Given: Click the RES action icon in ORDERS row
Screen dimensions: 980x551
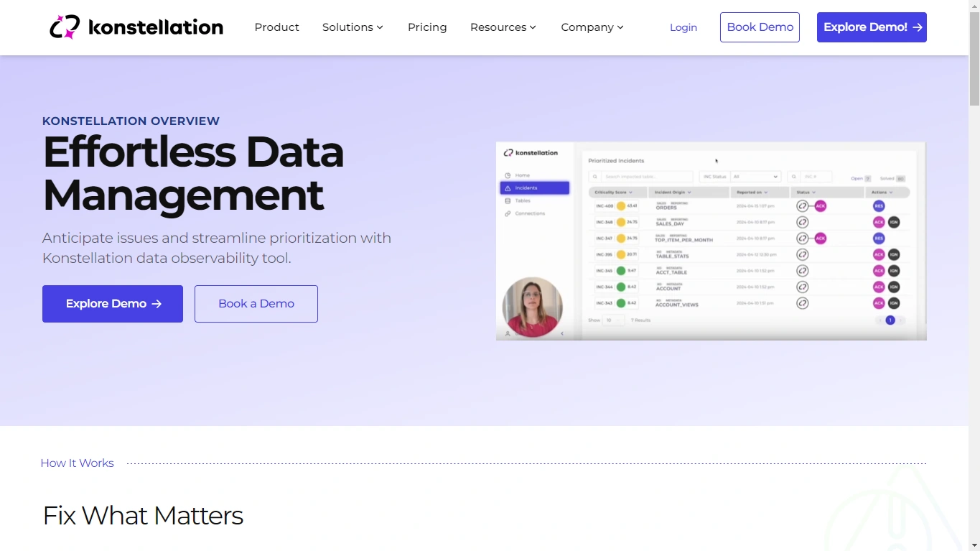Looking at the screenshot, I should (x=879, y=206).
